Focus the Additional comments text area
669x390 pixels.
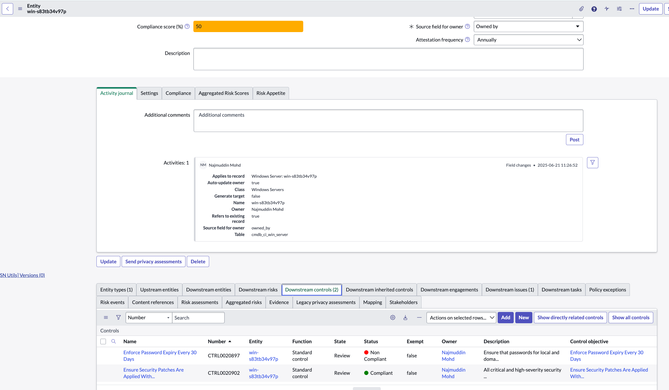click(x=388, y=120)
